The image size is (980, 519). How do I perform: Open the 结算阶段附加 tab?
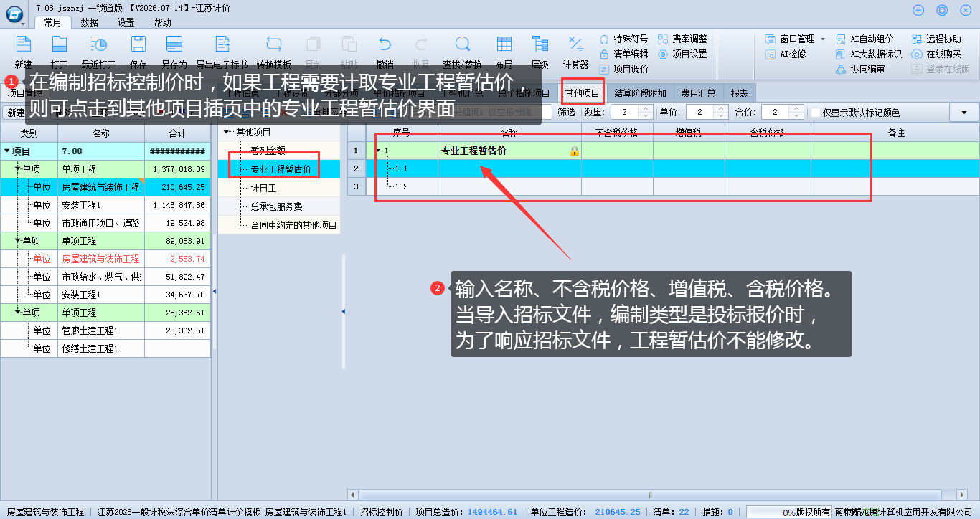[x=641, y=93]
